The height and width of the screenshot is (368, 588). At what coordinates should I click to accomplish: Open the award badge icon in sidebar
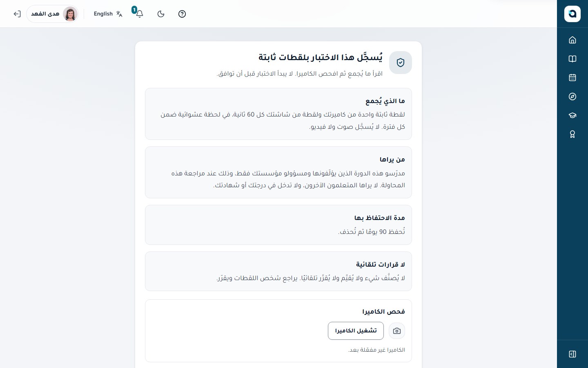572,134
